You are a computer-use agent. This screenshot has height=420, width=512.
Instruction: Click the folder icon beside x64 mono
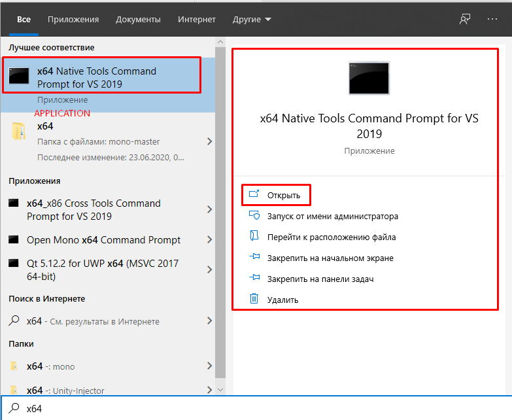pos(14,366)
